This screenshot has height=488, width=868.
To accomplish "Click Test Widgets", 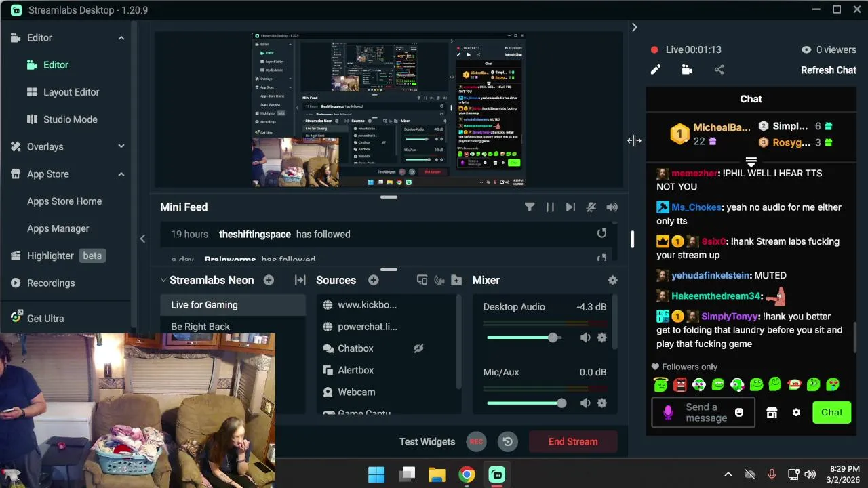I will pos(427,441).
